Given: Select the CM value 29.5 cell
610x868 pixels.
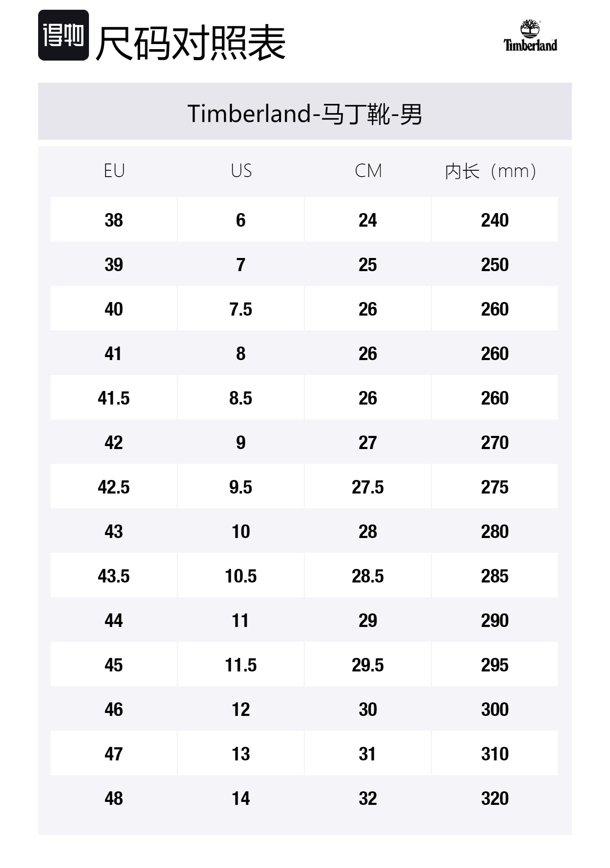Looking at the screenshot, I should 368,665.
